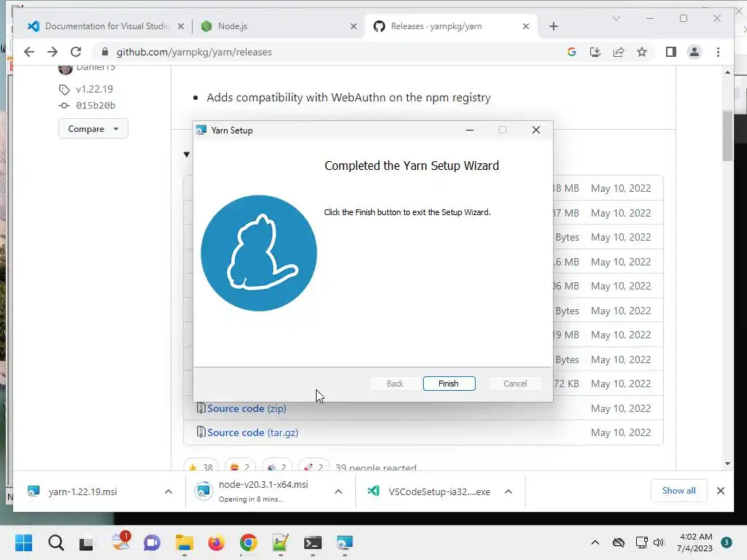Open notification center badge
Screen dimensions: 747x560
point(727,542)
